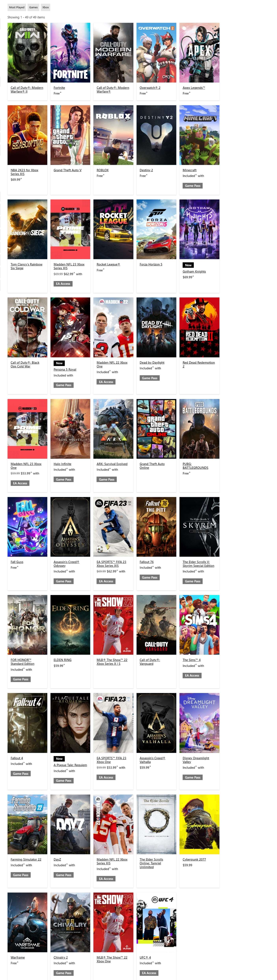Open the Destiny 2 title link
This screenshot has width=277, height=980.
tap(146, 171)
